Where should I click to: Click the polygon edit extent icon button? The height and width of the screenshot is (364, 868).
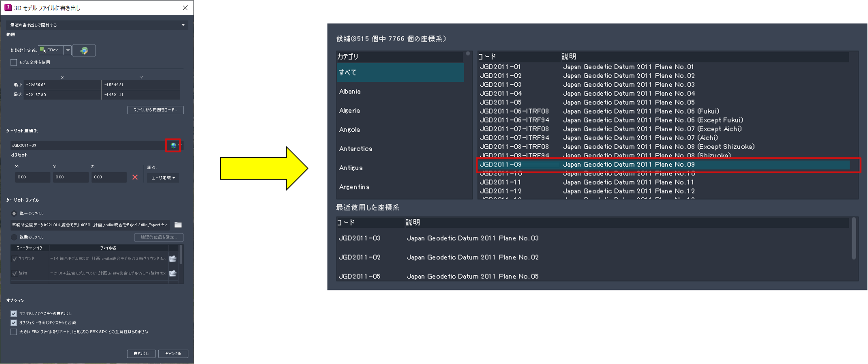pos(84,51)
